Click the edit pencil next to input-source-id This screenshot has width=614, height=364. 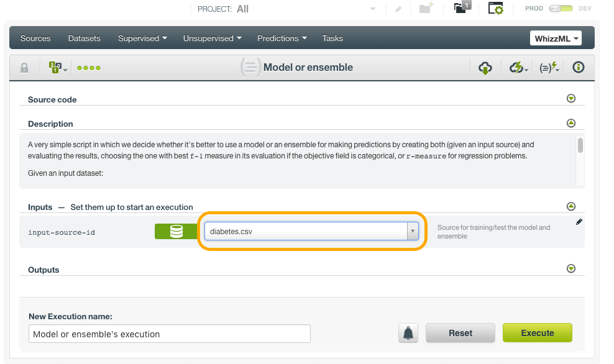(579, 221)
